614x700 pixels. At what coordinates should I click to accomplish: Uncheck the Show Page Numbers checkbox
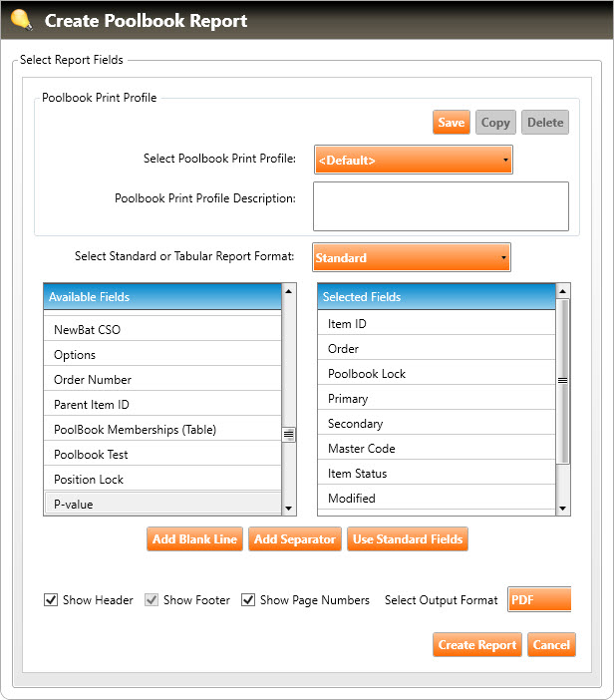(248, 600)
